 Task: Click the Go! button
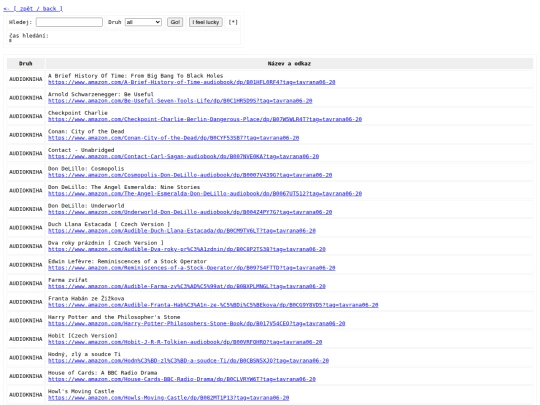pos(175,22)
